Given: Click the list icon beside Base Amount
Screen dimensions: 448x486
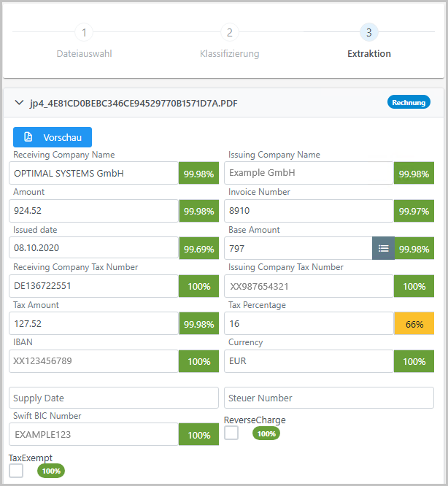Looking at the screenshot, I should click(383, 248).
